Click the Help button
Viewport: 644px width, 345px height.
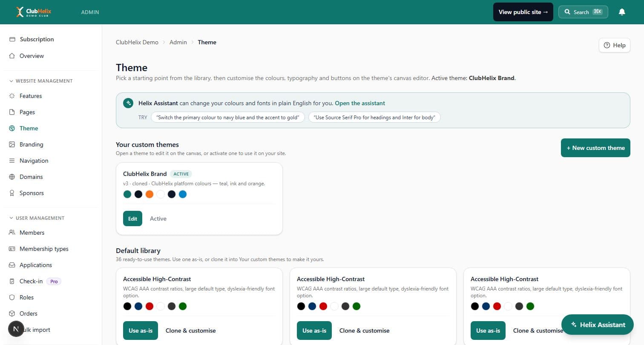click(615, 45)
